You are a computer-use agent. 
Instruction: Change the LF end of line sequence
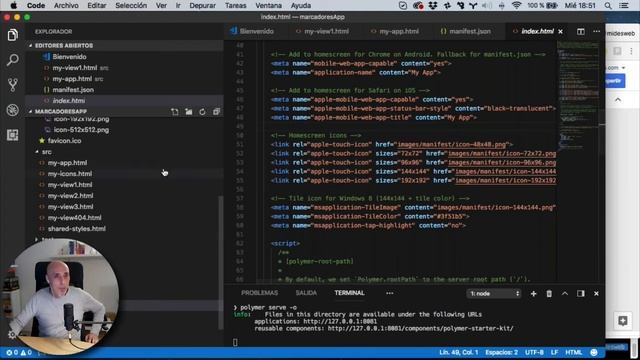click(x=554, y=352)
